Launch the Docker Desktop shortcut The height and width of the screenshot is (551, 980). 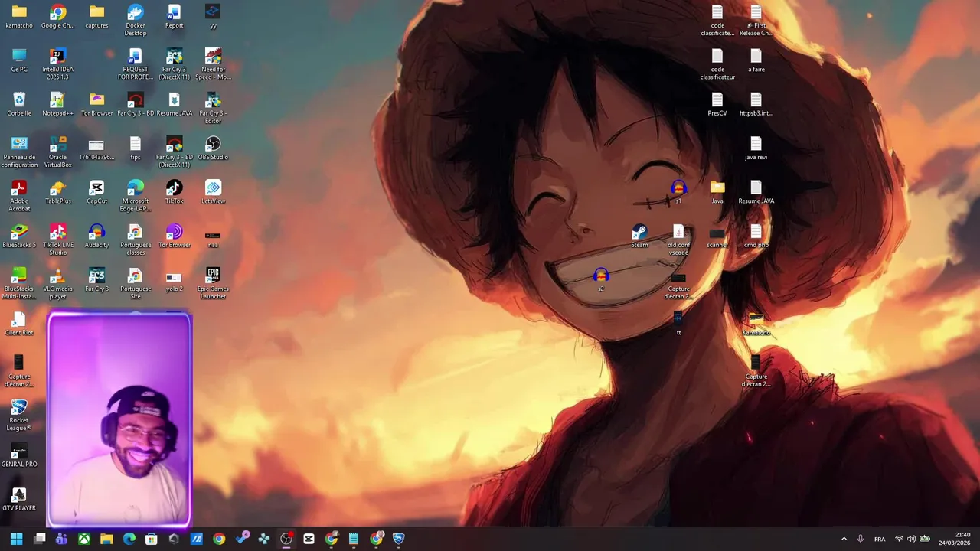136,21
